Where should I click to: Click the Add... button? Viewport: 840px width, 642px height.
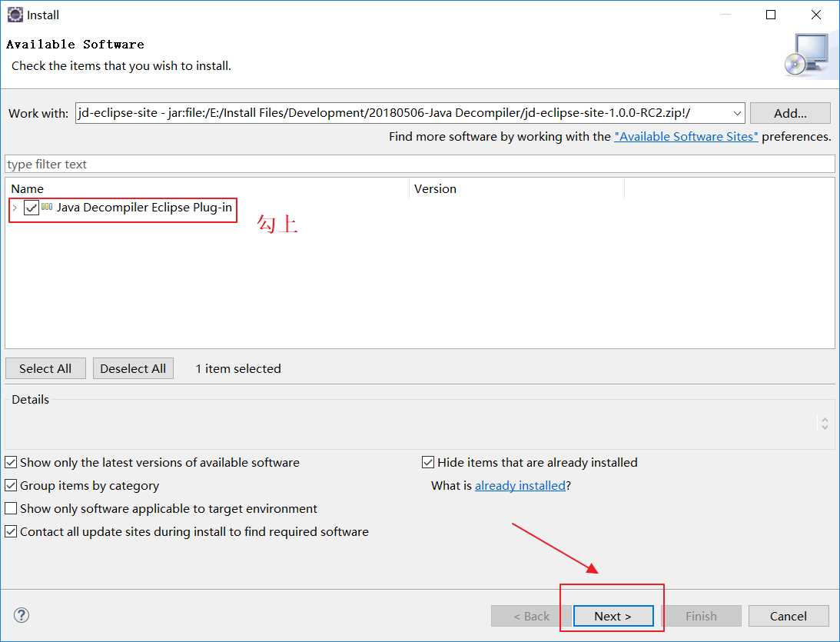coord(790,113)
